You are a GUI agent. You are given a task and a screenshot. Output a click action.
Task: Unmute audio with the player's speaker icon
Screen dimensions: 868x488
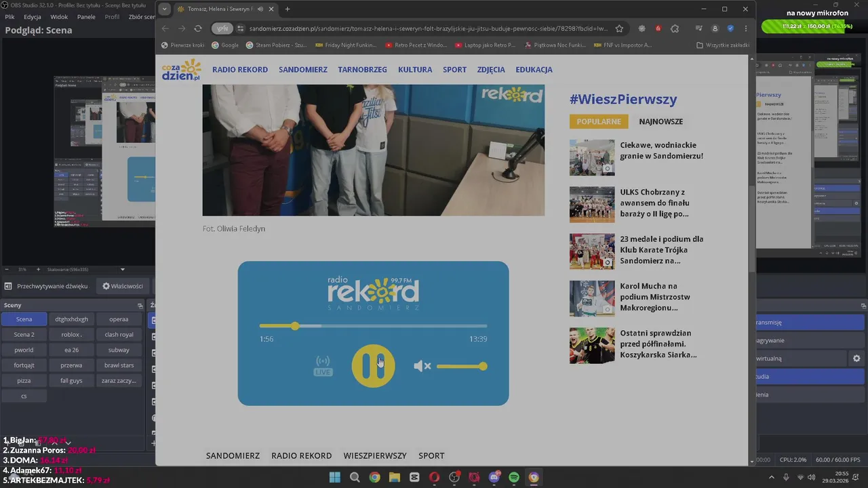tap(422, 366)
